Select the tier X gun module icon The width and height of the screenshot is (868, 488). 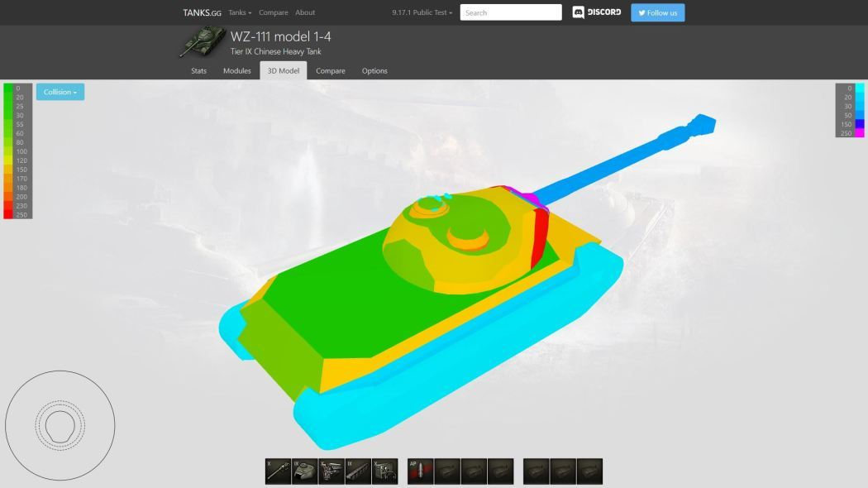(x=278, y=471)
